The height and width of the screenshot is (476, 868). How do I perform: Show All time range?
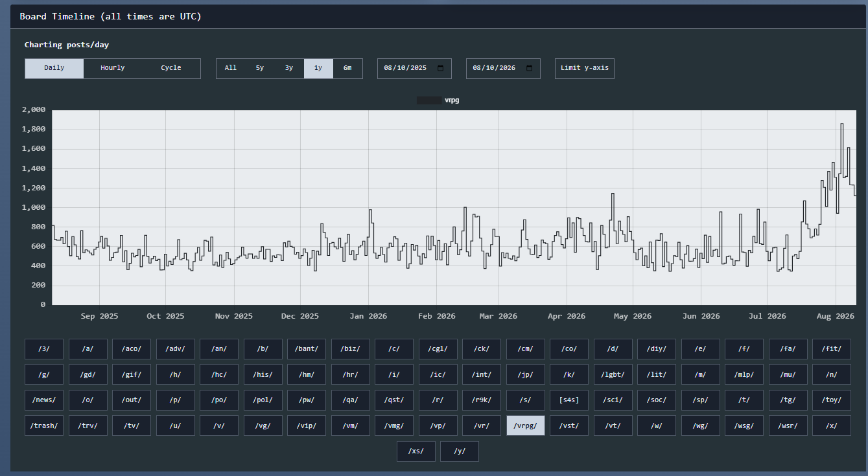point(231,68)
